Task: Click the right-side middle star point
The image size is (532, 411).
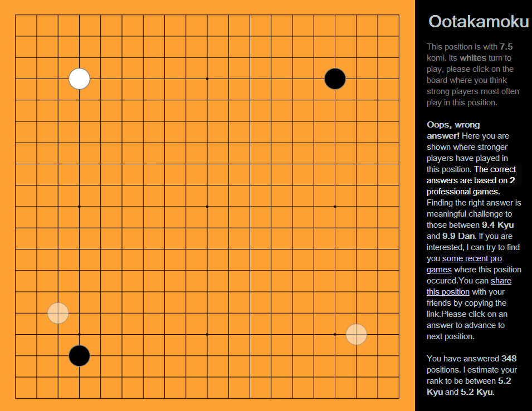Action: (335, 207)
